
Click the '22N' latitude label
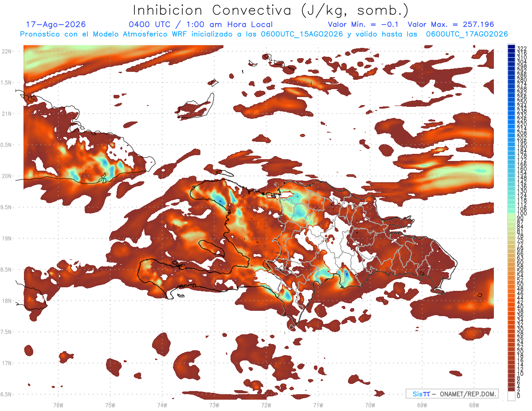click(x=6, y=51)
